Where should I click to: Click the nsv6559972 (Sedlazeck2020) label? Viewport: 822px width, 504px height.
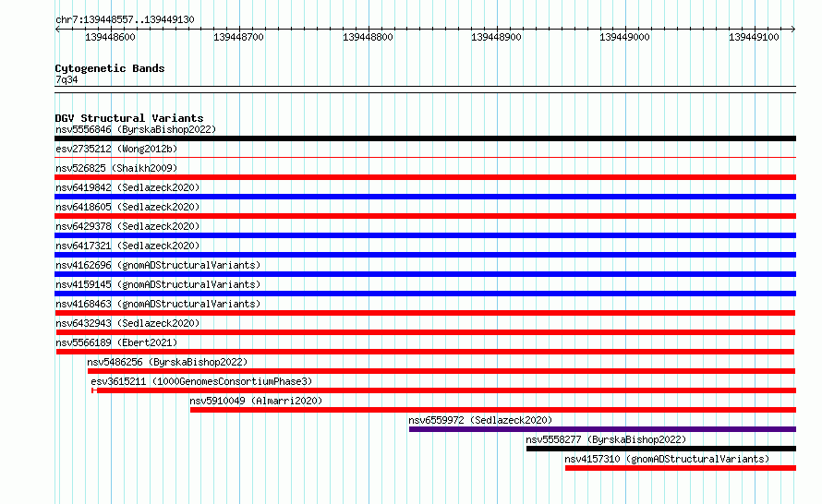480,420
